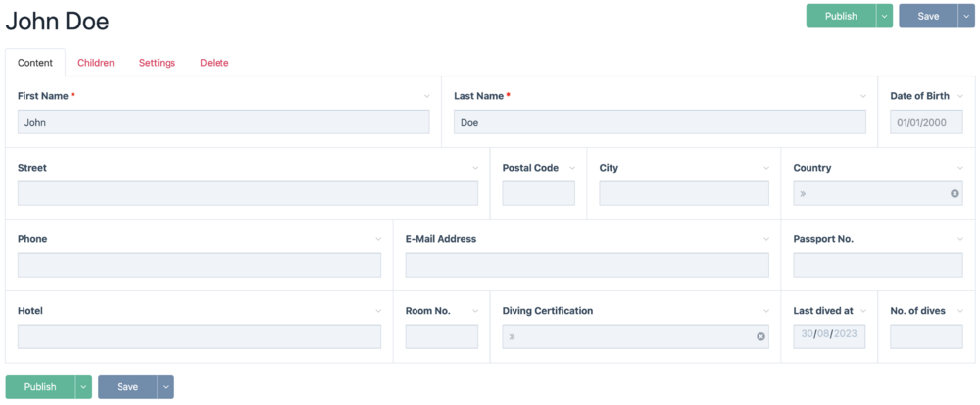Switch to the Children tab

(x=96, y=63)
